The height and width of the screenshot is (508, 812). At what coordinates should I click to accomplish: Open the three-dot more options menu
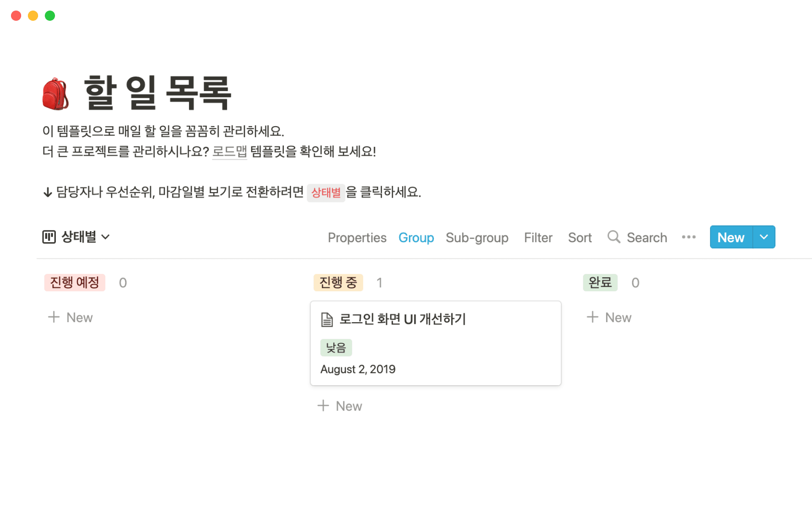tap(689, 237)
